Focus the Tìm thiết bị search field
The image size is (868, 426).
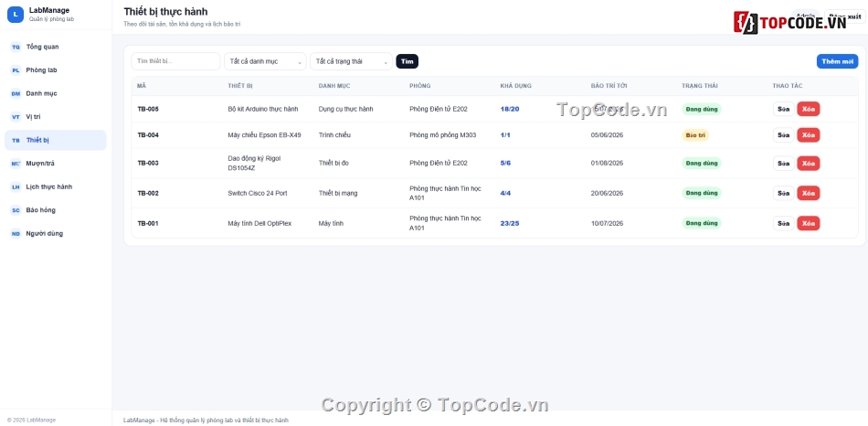(175, 61)
